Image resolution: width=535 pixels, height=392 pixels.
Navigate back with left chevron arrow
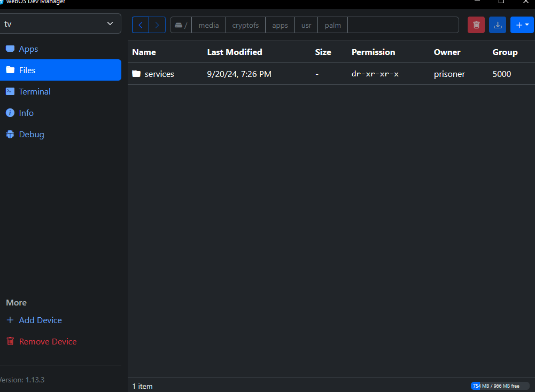click(141, 25)
